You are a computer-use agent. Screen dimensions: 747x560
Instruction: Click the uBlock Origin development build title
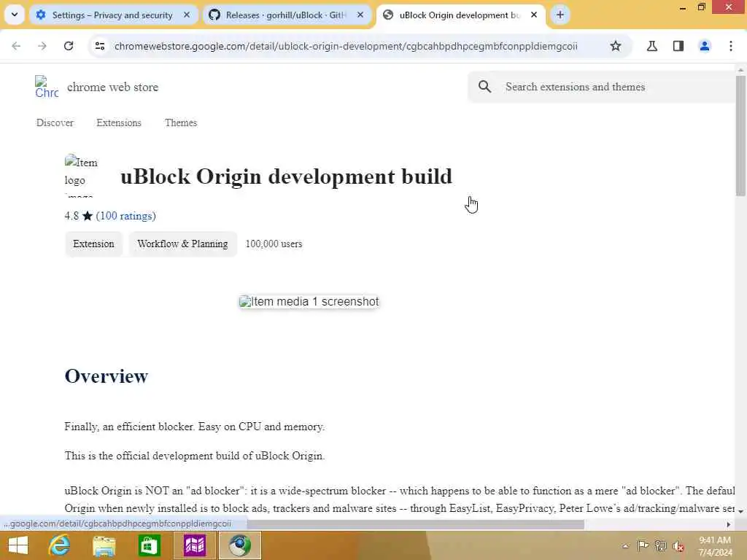[286, 176]
